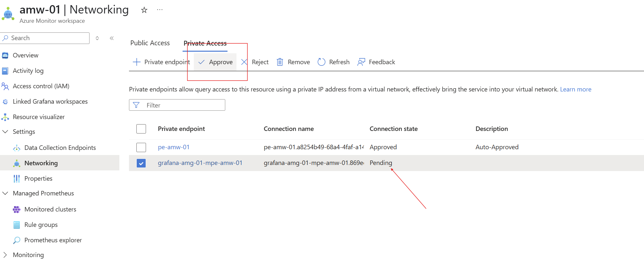Go to Access control (IAM)
This screenshot has height=267, width=644.
click(x=41, y=86)
